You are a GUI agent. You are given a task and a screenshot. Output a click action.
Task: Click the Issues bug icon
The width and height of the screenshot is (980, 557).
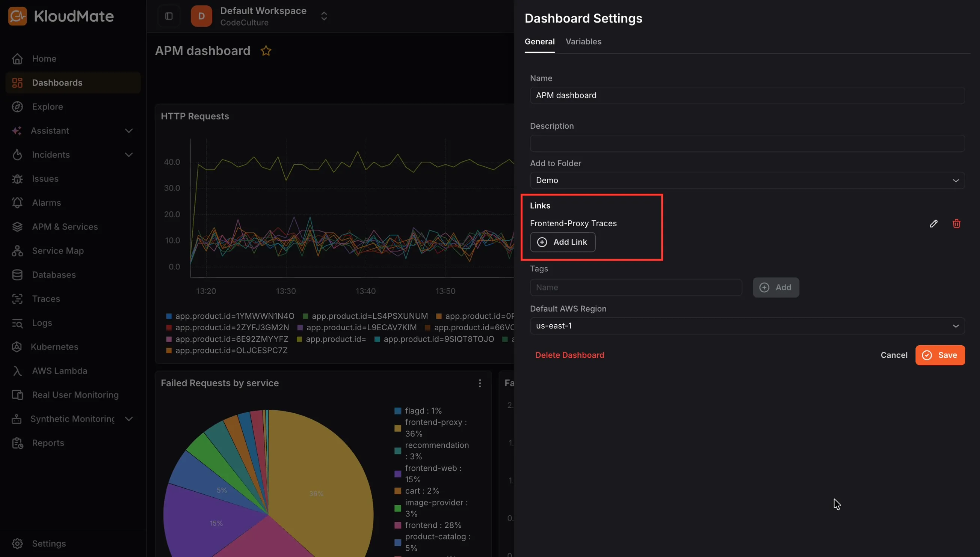(17, 179)
